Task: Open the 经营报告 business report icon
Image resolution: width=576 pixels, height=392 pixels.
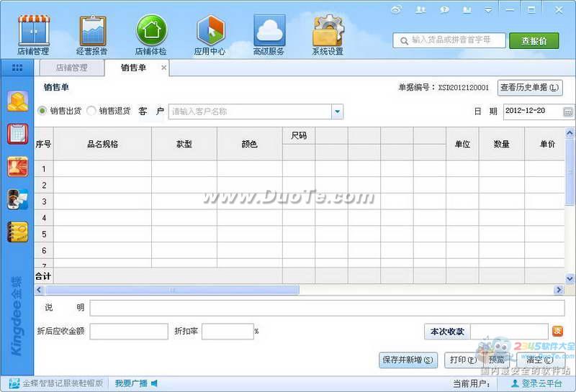Action: click(92, 31)
